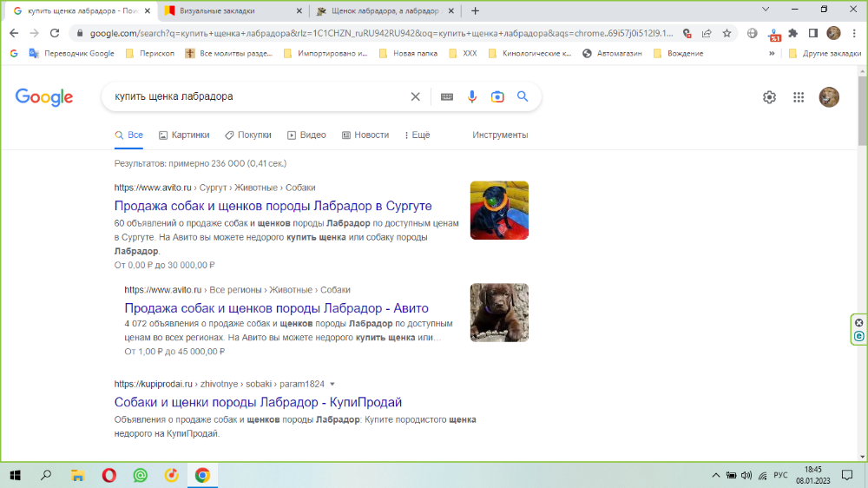Open the Кинологические bookmark folder
Viewport: 868px width, 488px height.
point(529,53)
